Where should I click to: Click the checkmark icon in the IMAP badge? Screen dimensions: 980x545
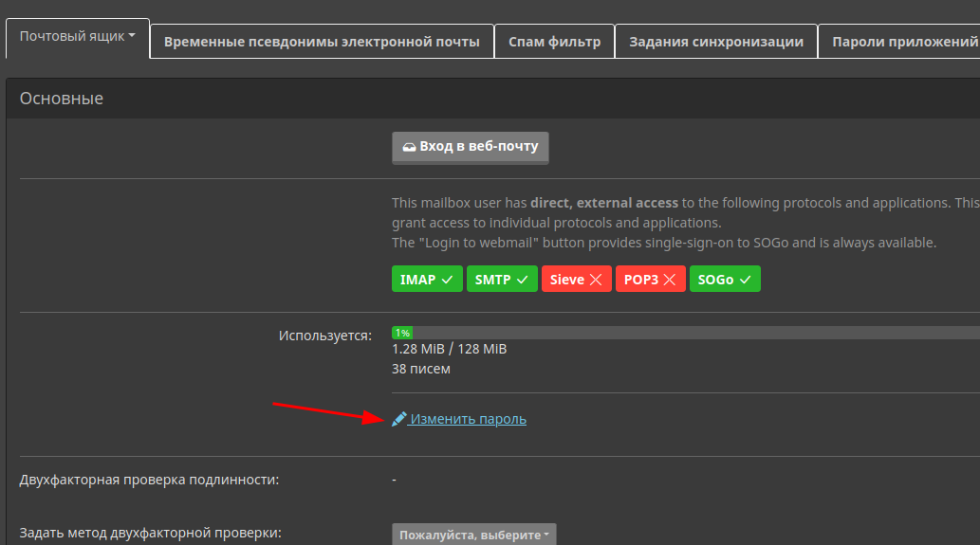tap(447, 280)
